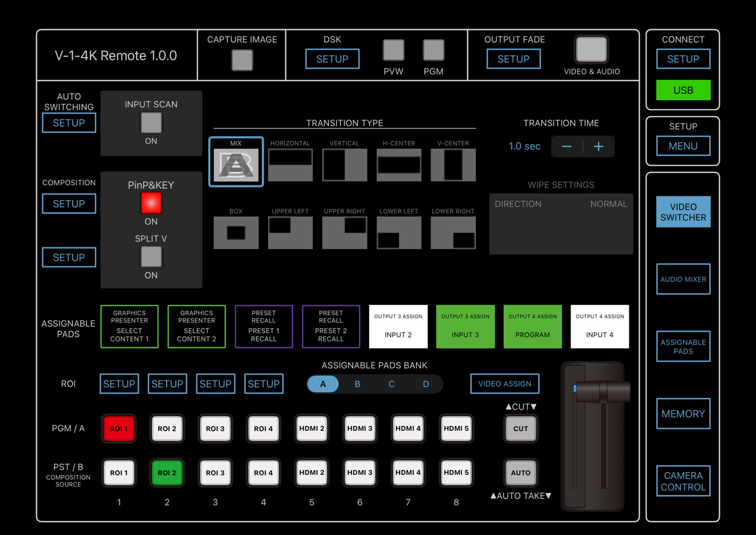Turn off the PinP&KEY composition
The width and height of the screenshot is (756, 535).
pyautogui.click(x=151, y=203)
